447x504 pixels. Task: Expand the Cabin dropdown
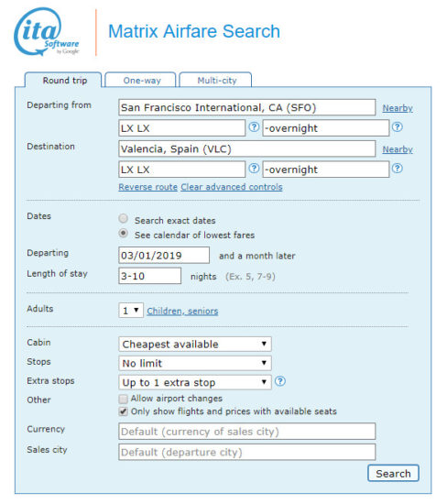point(195,344)
